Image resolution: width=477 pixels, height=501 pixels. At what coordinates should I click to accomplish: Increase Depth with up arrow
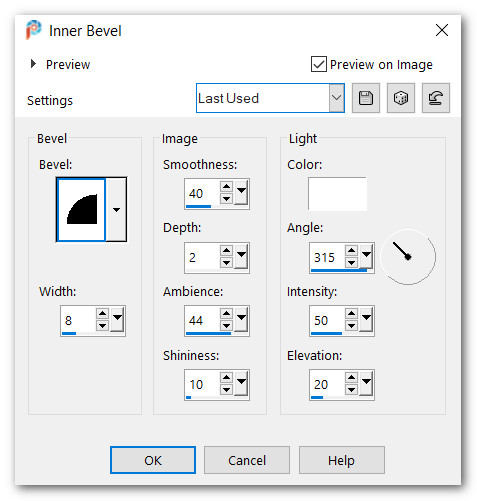[x=226, y=250]
